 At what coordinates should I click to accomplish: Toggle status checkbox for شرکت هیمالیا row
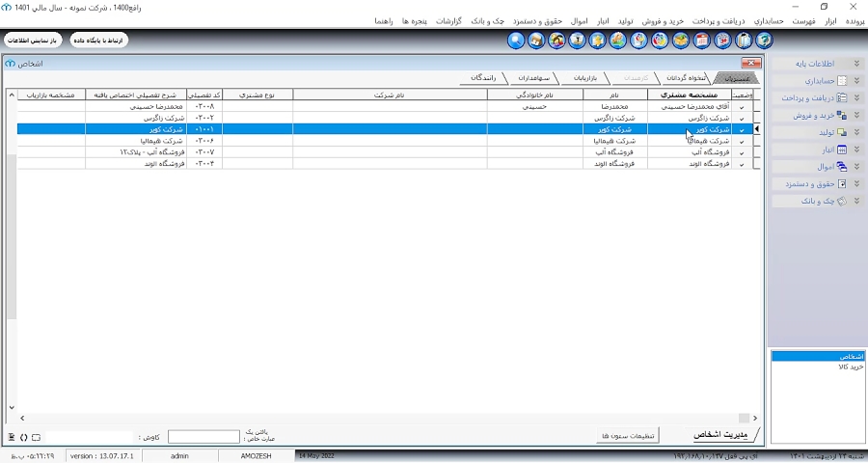(x=742, y=141)
